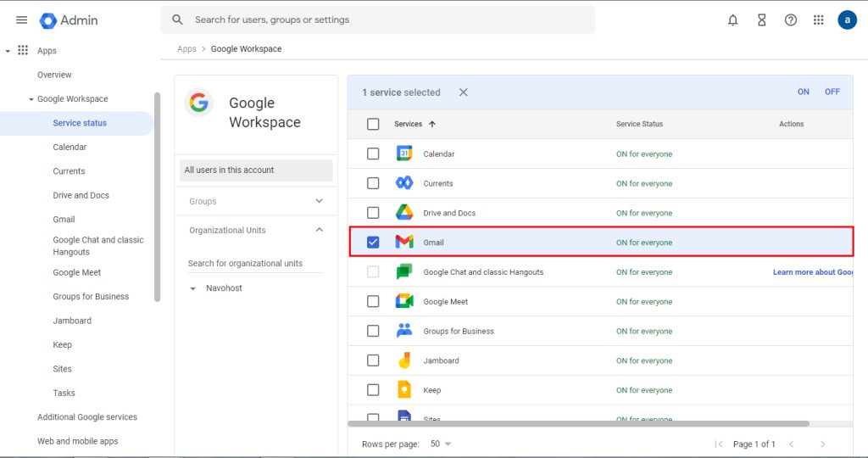Click the Google G logo
Screen dimensions: 868x458
click(198, 103)
